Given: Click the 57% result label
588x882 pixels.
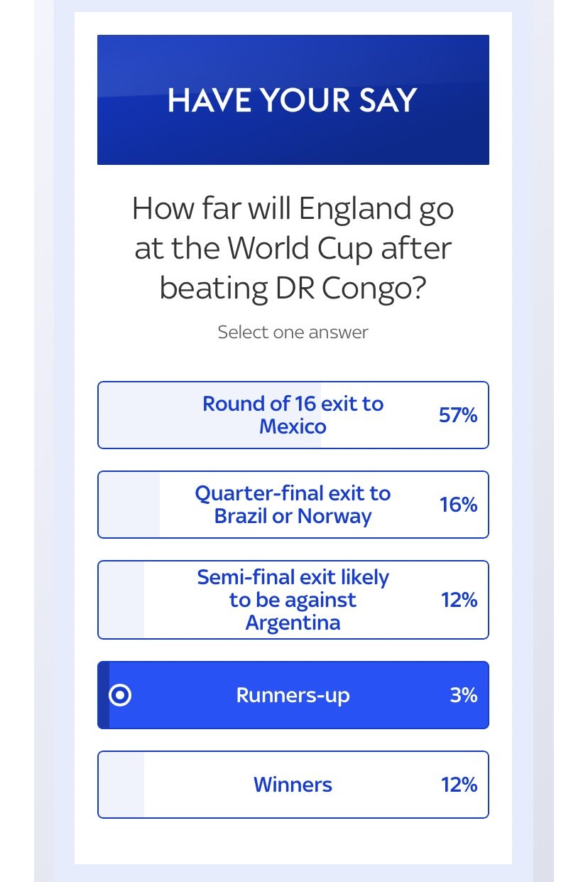Looking at the screenshot, I should [x=458, y=415].
